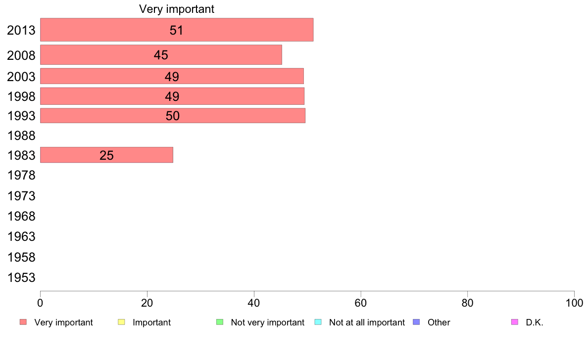Click the Very important chart title
588x364 pixels.
177,9
